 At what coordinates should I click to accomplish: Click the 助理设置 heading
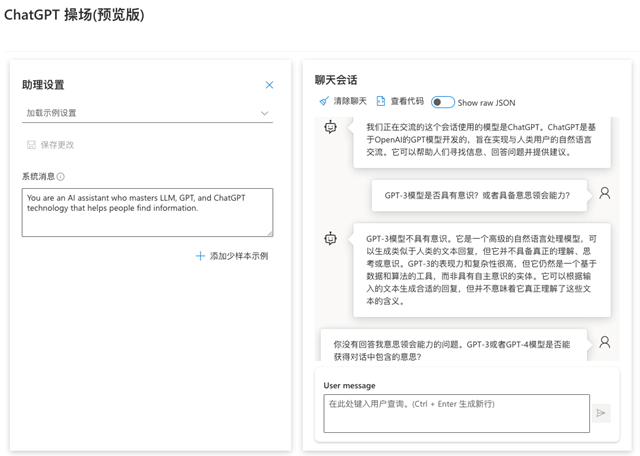43,85
